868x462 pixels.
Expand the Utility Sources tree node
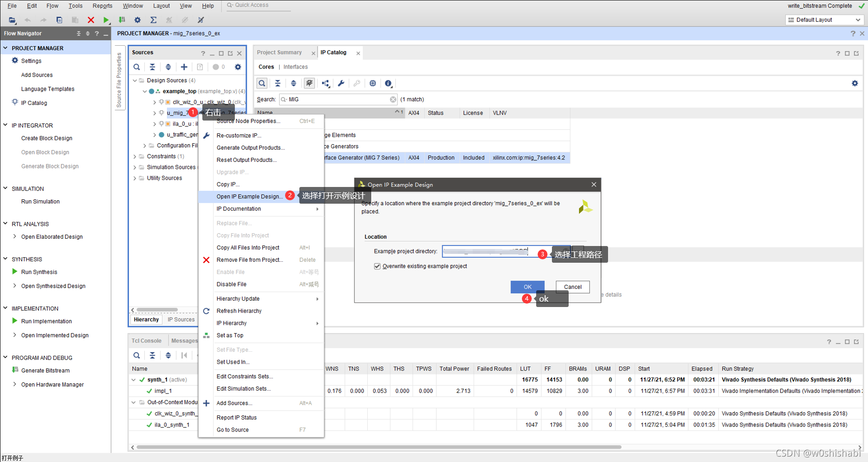(x=135, y=178)
